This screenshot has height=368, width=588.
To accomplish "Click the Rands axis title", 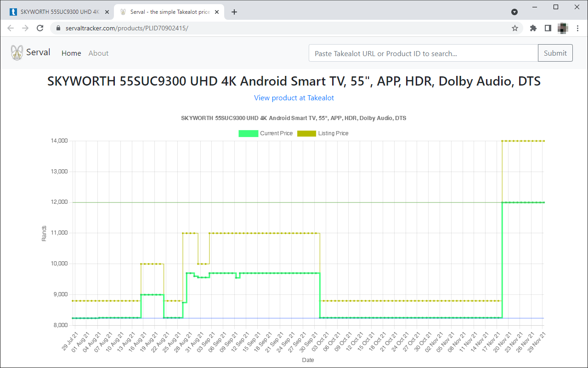I will (44, 233).
